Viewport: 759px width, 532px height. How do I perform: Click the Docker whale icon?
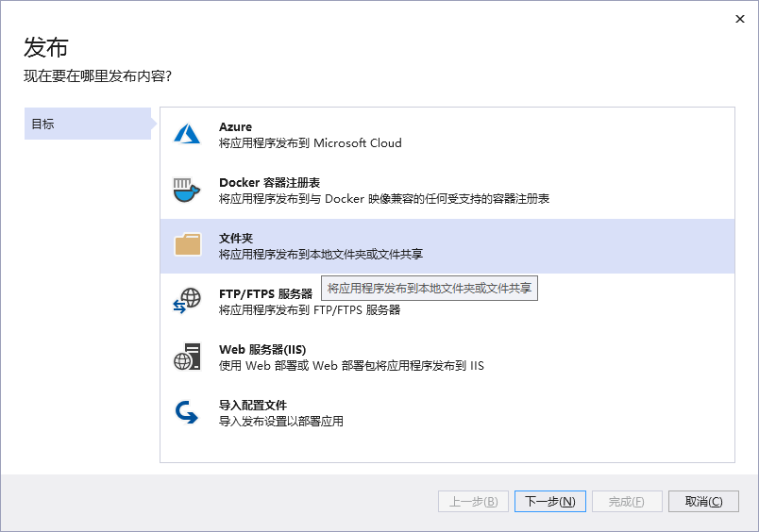tap(187, 190)
